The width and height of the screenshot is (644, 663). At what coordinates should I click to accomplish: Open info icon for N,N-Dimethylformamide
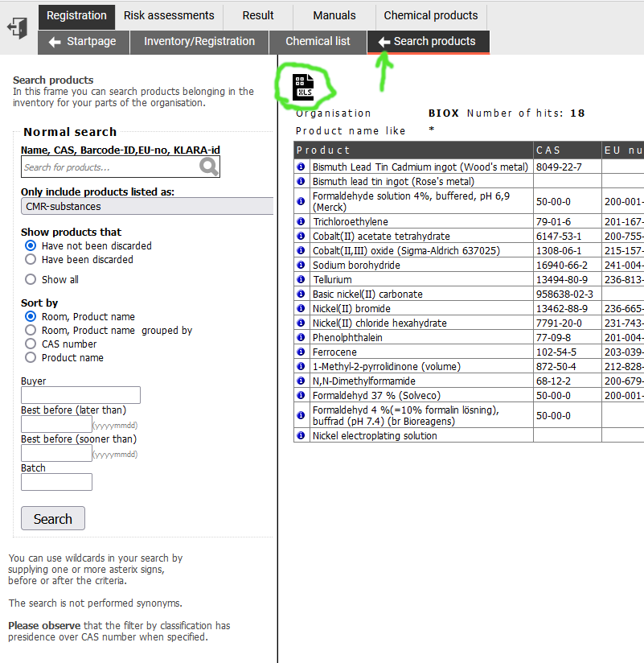(301, 381)
